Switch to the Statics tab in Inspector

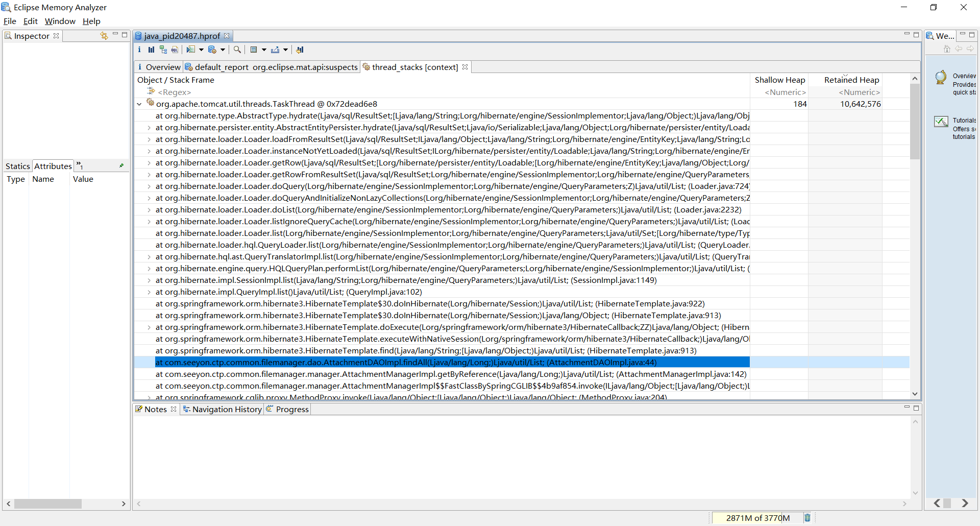click(x=18, y=166)
